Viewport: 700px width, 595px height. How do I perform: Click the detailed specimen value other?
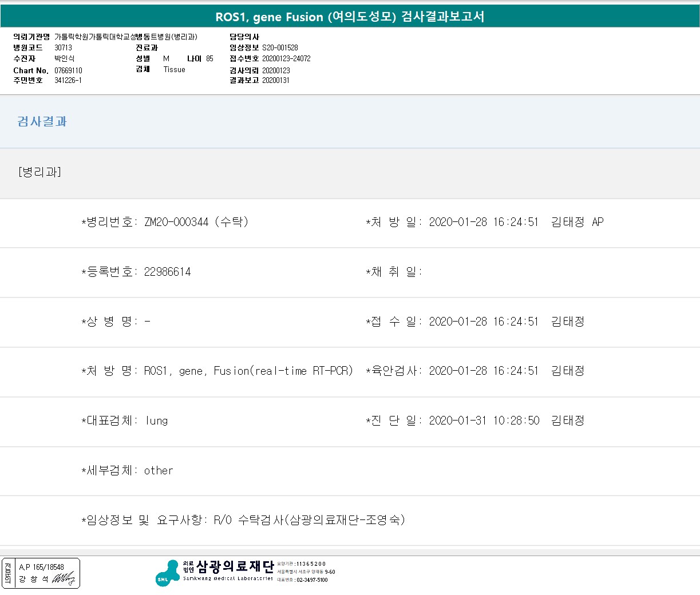pos(159,470)
